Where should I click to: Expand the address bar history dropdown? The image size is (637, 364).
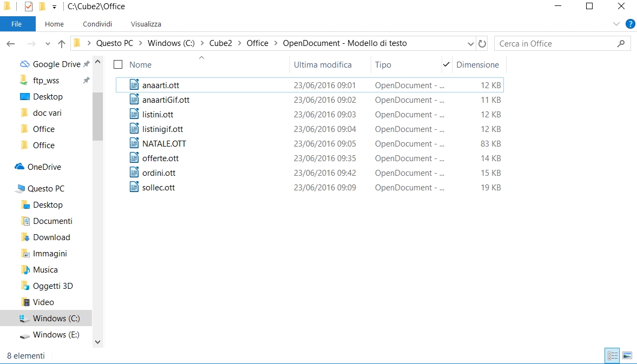470,44
